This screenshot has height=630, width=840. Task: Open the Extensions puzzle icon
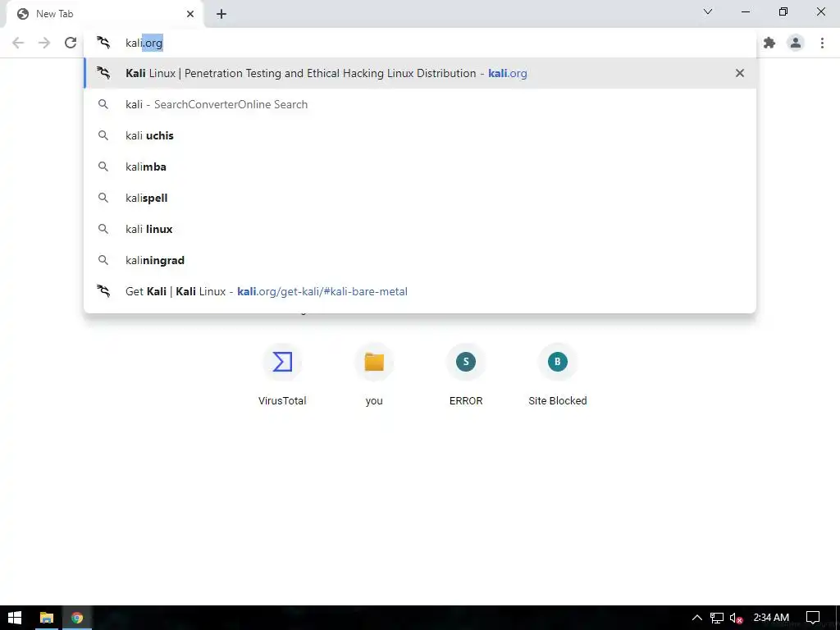coord(769,43)
